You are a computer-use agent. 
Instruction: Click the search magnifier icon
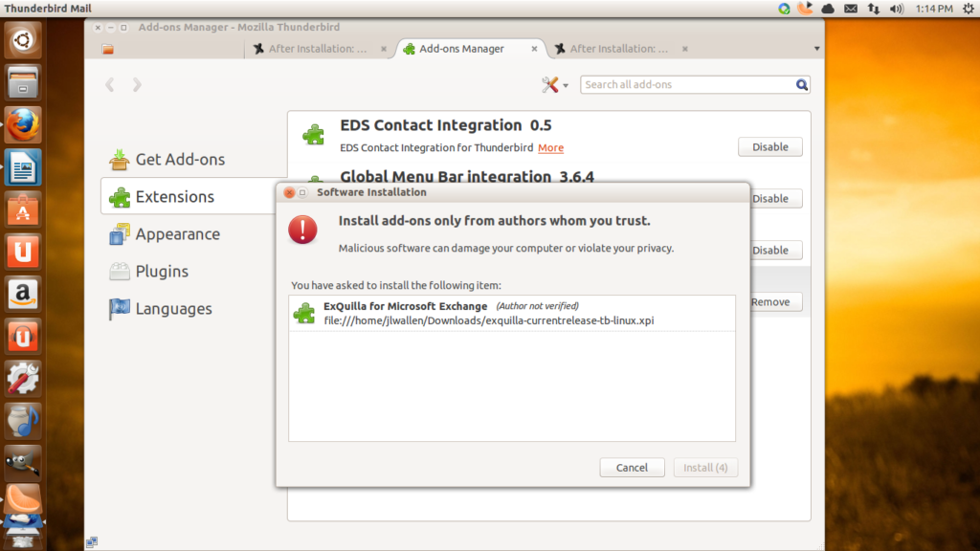pos(802,85)
